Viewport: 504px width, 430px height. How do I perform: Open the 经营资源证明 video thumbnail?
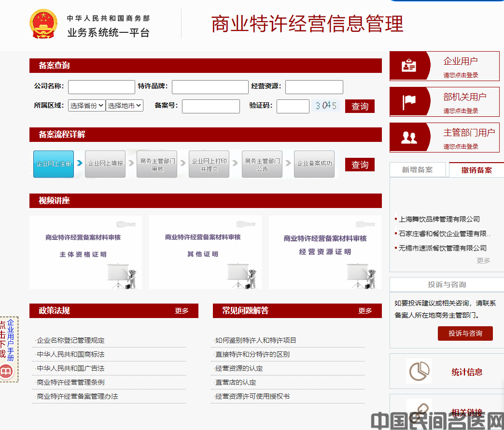(325, 252)
